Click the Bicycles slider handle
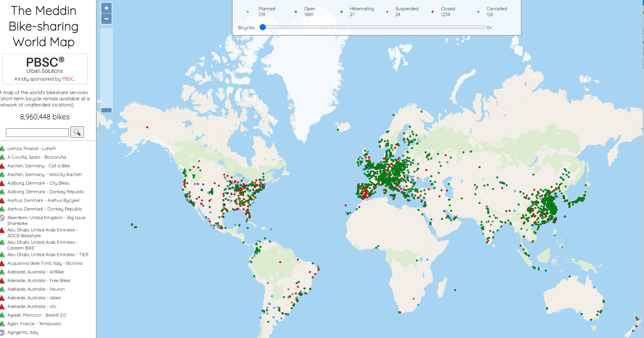The width and height of the screenshot is (644, 338). (263, 27)
